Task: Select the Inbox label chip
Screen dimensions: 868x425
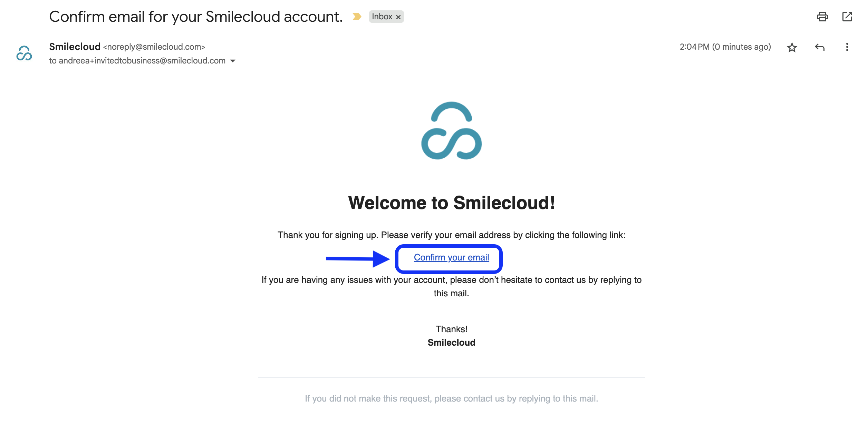Action: tap(382, 17)
